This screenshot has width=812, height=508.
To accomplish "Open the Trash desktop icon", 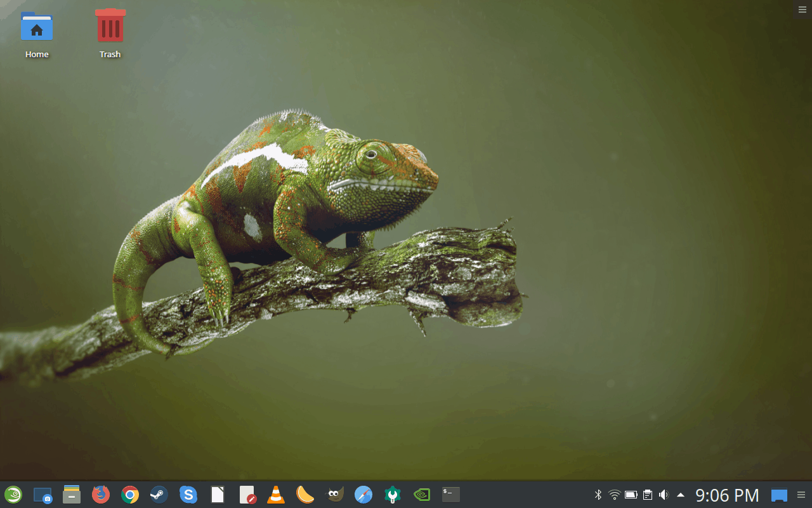I will 110,25.
